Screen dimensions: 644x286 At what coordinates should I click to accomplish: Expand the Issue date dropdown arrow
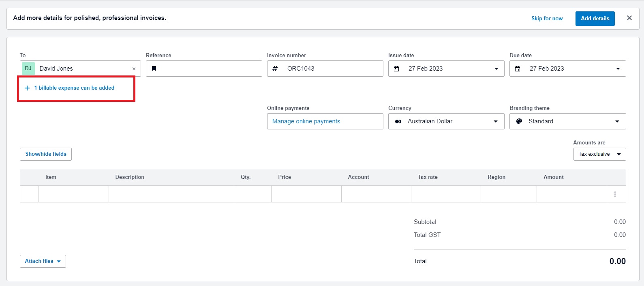[x=496, y=69]
